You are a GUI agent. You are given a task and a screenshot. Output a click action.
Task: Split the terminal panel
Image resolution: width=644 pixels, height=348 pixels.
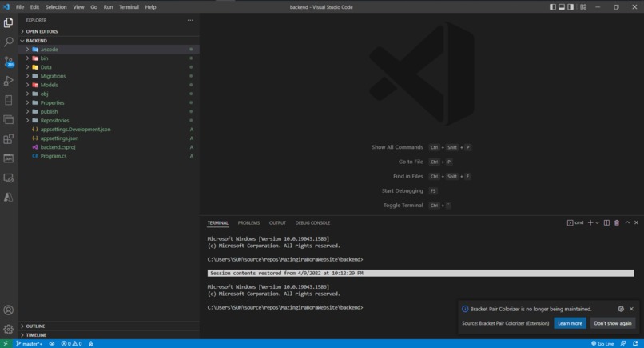(606, 223)
